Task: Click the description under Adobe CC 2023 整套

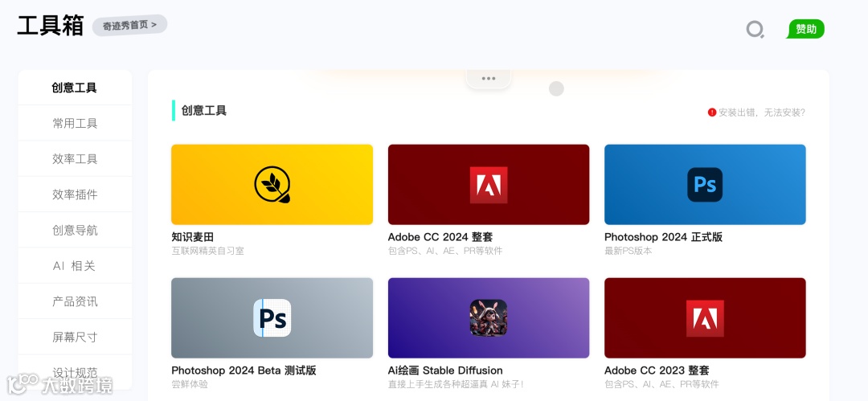Action: click(661, 384)
